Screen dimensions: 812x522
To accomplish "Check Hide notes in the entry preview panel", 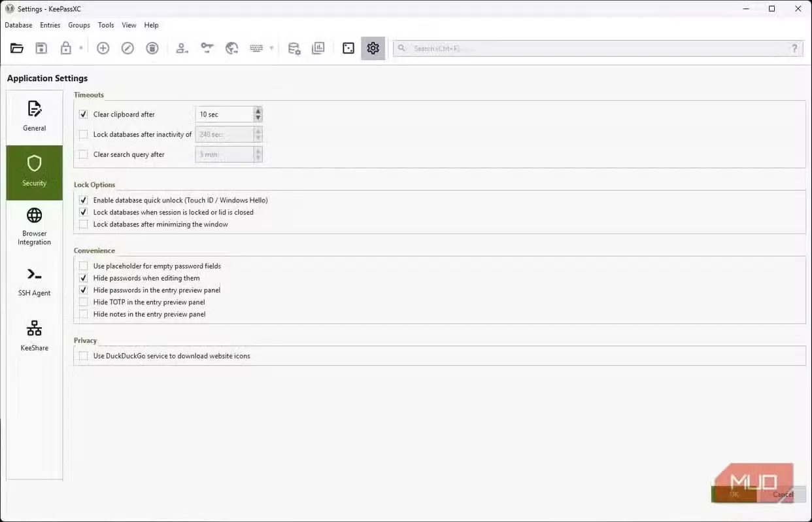I will (83, 314).
